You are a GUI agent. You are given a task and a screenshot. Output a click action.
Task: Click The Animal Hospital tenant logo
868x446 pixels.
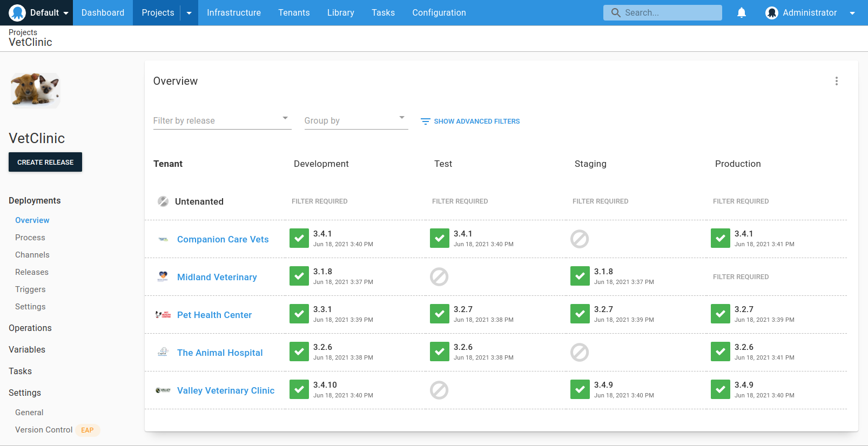(x=163, y=352)
